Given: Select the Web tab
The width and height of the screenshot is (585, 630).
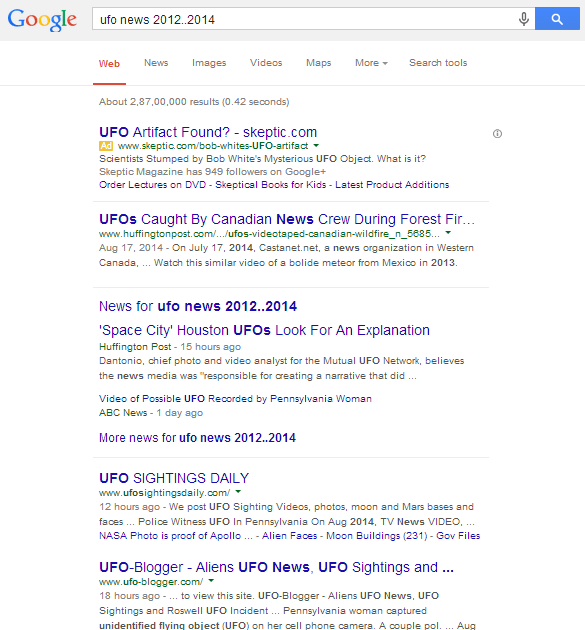Looking at the screenshot, I should (109, 63).
